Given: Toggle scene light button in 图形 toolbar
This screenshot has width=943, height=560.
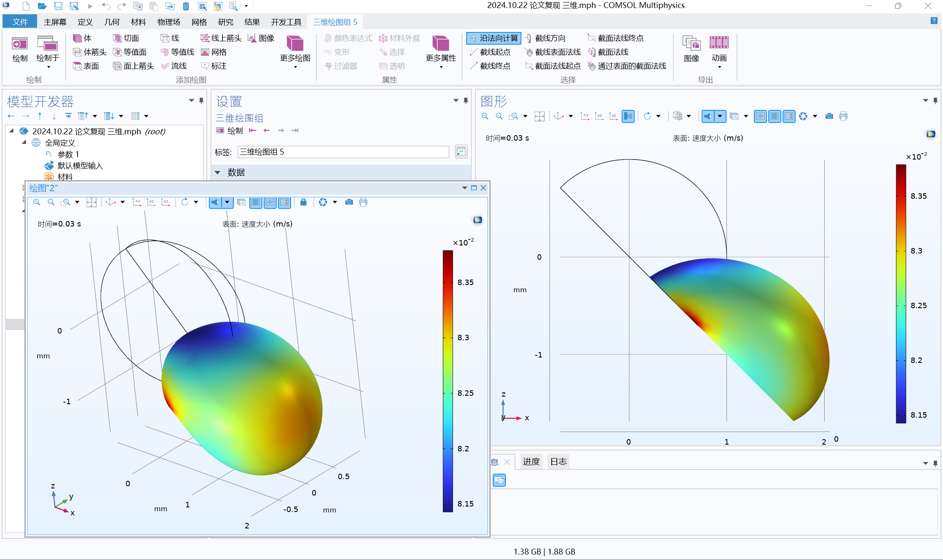Looking at the screenshot, I should pyautogui.click(x=708, y=116).
